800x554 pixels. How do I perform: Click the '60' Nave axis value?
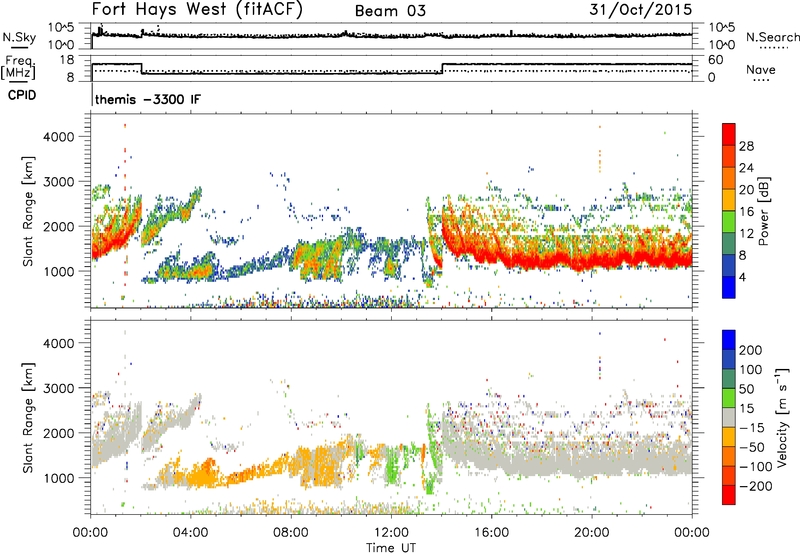point(716,60)
